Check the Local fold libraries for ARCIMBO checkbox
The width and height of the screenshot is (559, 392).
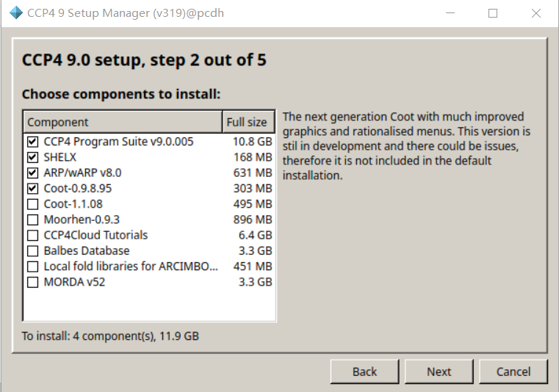click(x=32, y=266)
